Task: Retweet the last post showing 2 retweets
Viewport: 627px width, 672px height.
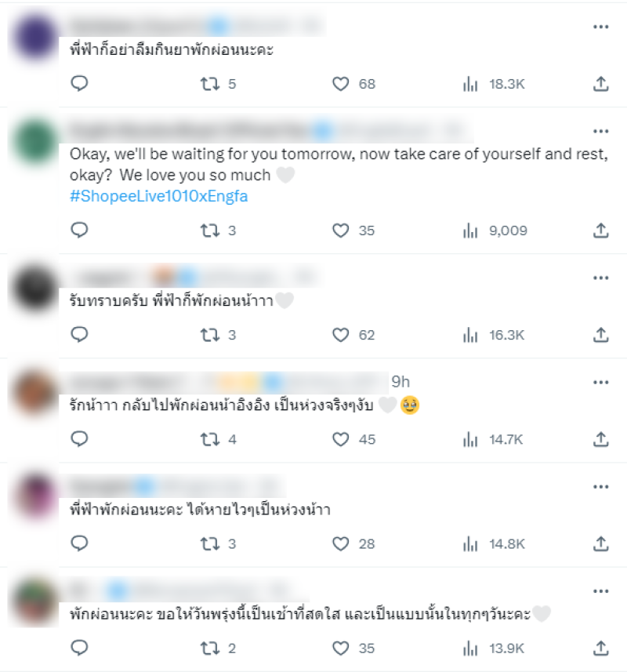Action: (218, 648)
